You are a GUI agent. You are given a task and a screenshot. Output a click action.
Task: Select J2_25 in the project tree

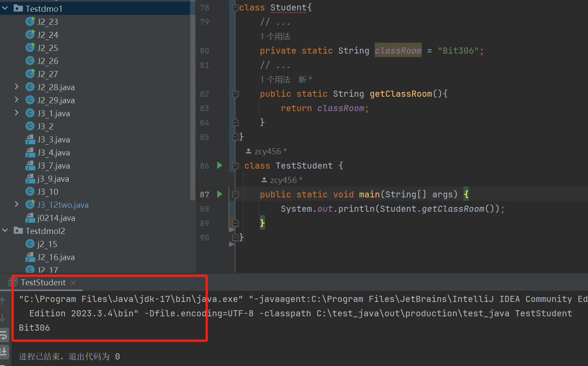[x=47, y=48]
